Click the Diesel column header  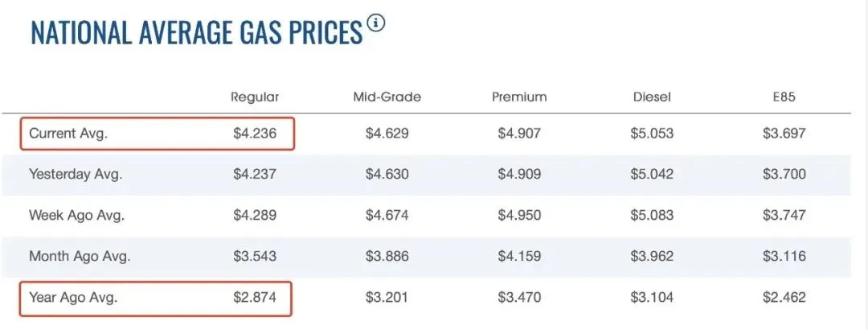coord(652,97)
